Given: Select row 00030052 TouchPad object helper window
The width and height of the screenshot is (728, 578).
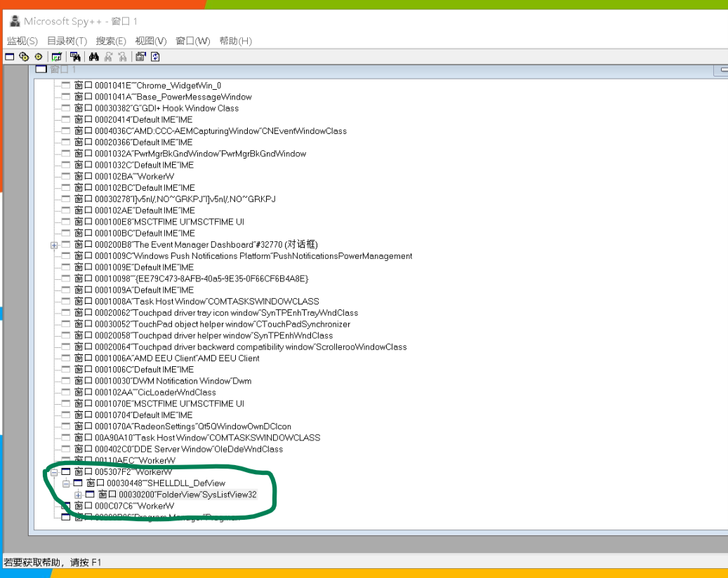Looking at the screenshot, I should tap(212, 324).
